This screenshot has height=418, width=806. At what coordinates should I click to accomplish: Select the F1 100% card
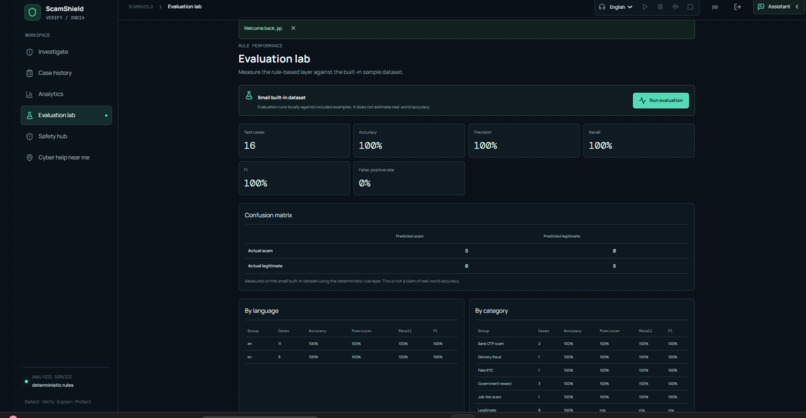tap(294, 178)
